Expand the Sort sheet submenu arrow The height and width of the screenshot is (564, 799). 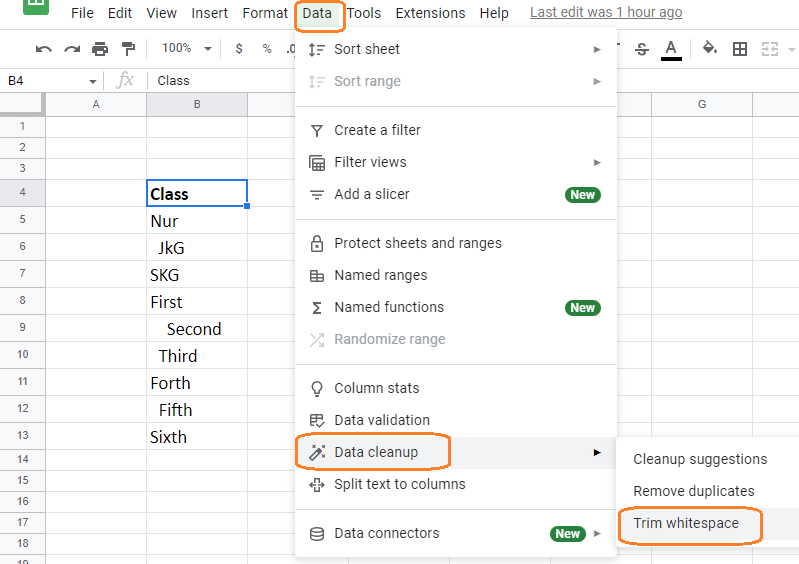[x=597, y=49]
